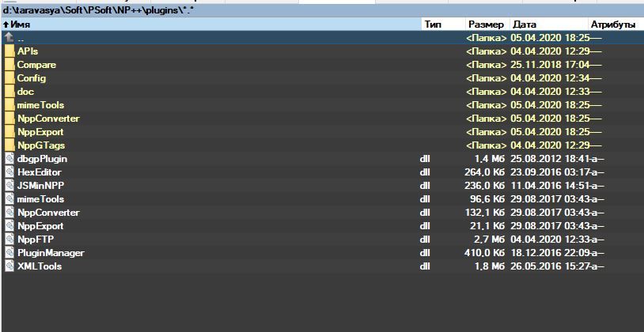Viewport: 644px width, 332px height.
Task: Click the date 11.04.2016 14:51
Action: click(550, 186)
